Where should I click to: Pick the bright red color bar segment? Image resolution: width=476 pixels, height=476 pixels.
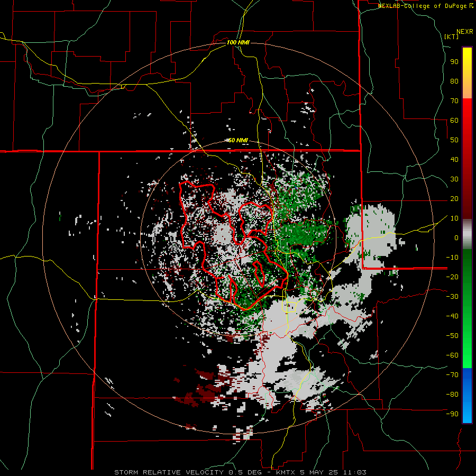coord(467,111)
